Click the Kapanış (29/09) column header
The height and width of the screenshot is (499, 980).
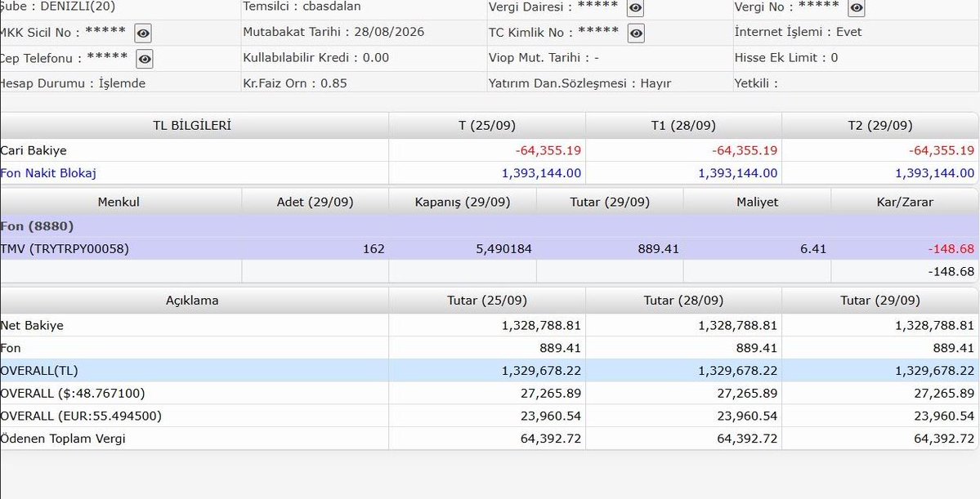click(463, 203)
